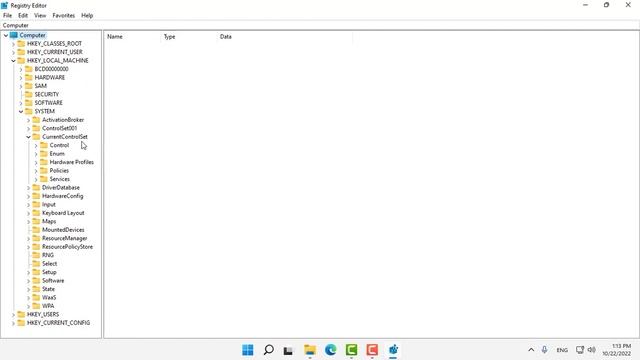Expand the Services key chevron

(x=36, y=179)
